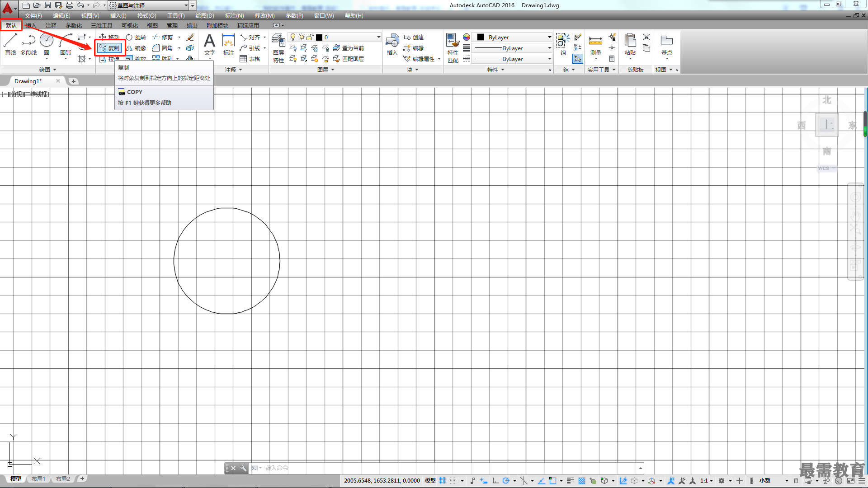Viewport: 868px width, 488px height.
Task: Click the Undo arrow in quick access toolbar
Action: tap(80, 5)
